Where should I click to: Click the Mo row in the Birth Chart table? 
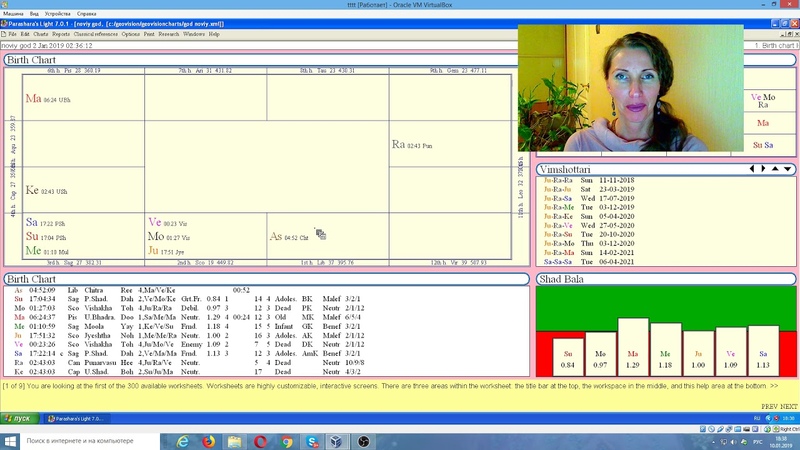click(189, 308)
